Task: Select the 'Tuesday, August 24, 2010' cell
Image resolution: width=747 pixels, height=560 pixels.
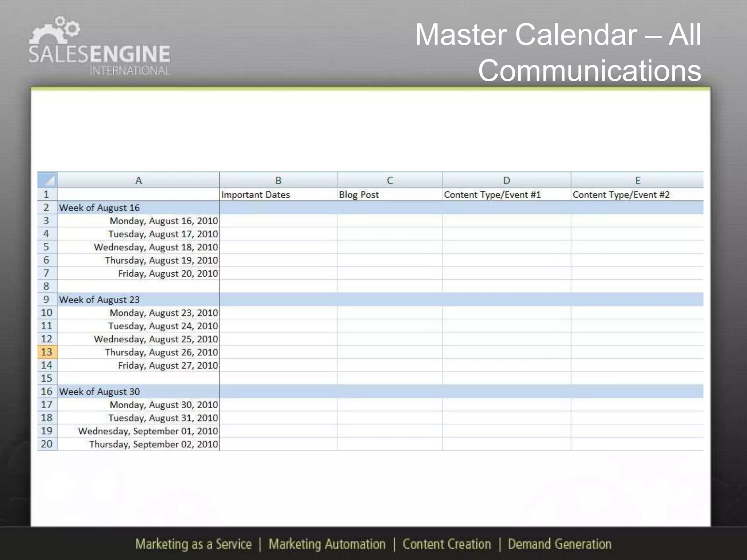Action: 139,326
